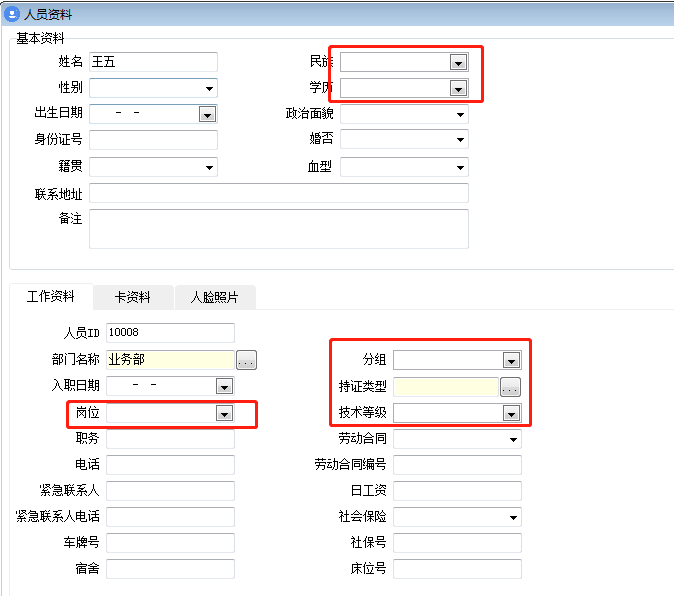674x596 pixels.
Task: Click the 人员资料 window icon
Action: 12,14
